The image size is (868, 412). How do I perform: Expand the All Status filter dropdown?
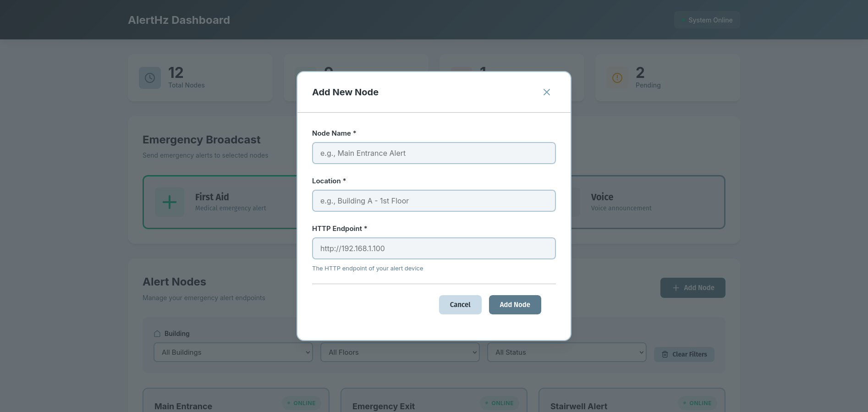click(x=567, y=352)
